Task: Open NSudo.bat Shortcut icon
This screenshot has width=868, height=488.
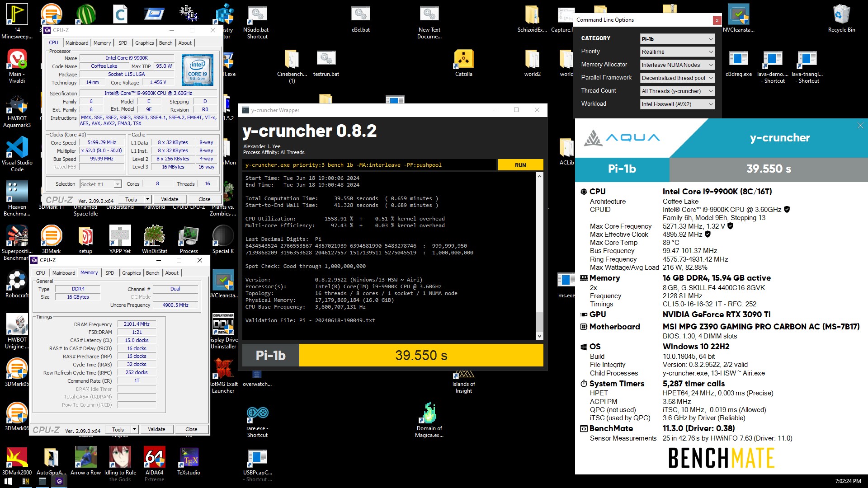Action: (257, 21)
